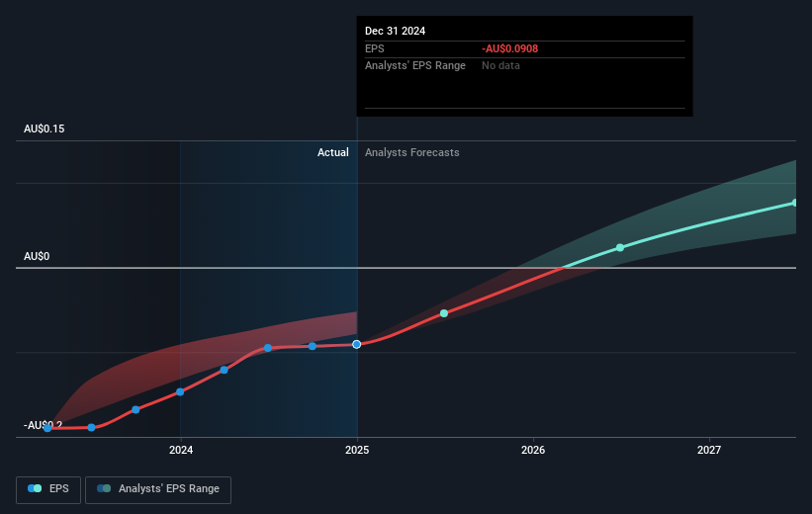Select the first EPS data point of the line
The image size is (812, 514).
coord(47,428)
